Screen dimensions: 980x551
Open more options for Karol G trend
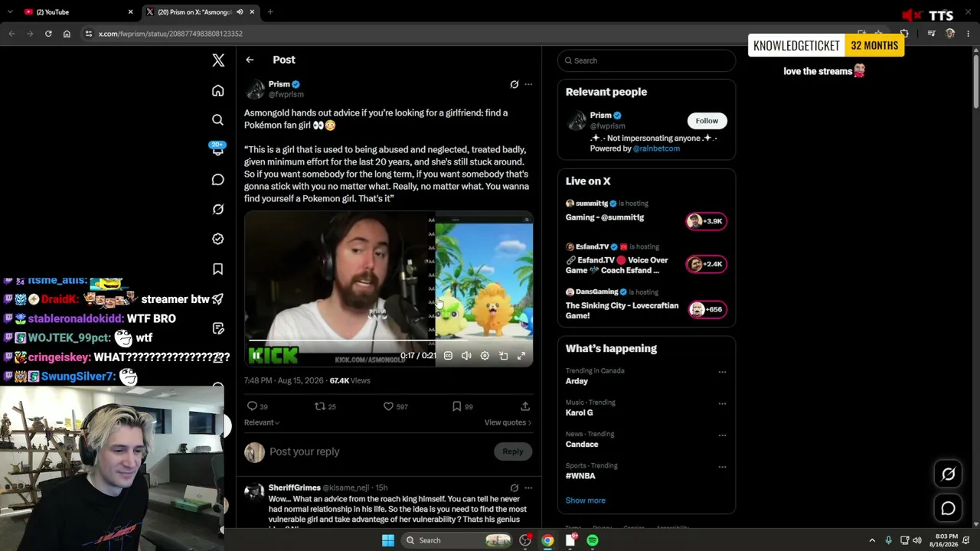tap(722, 403)
